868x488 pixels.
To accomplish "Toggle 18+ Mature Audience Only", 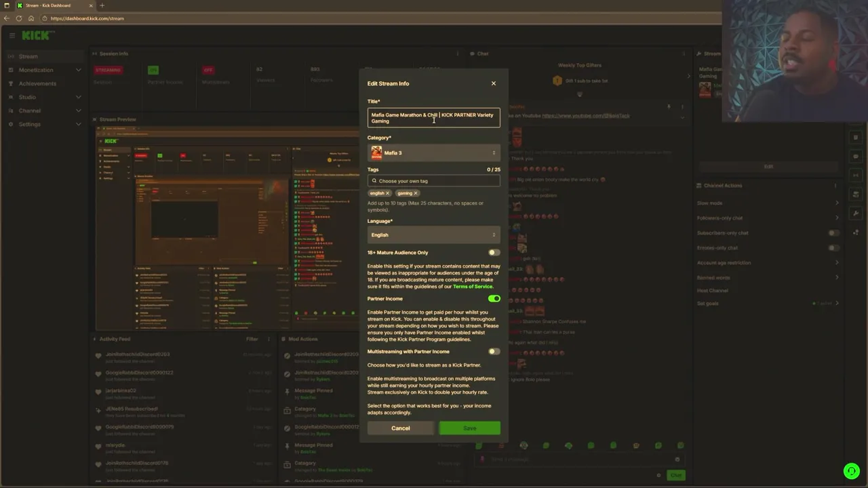I will (494, 253).
